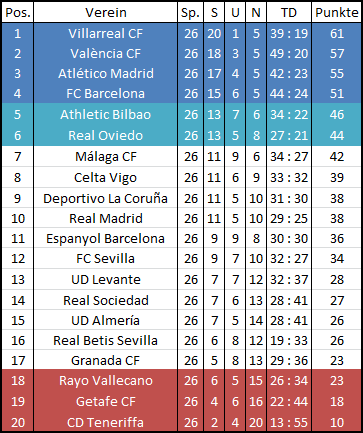Select the TD column header
This screenshot has height=433, width=363.
click(x=289, y=13)
